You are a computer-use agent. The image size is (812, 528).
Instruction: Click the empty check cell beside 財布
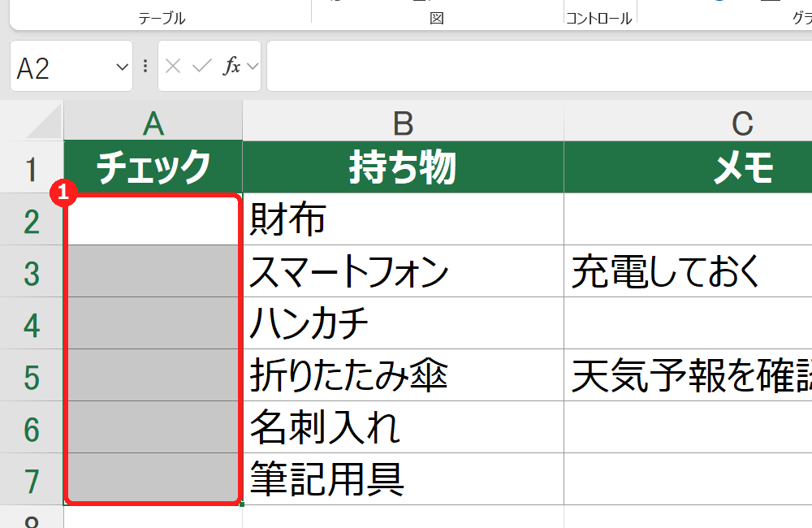coord(153,219)
